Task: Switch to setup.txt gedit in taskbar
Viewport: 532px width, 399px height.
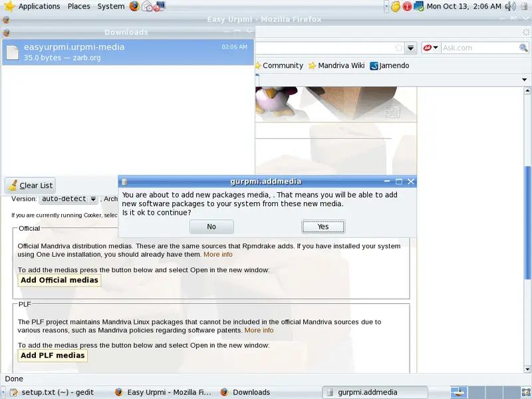Action: tap(52, 392)
